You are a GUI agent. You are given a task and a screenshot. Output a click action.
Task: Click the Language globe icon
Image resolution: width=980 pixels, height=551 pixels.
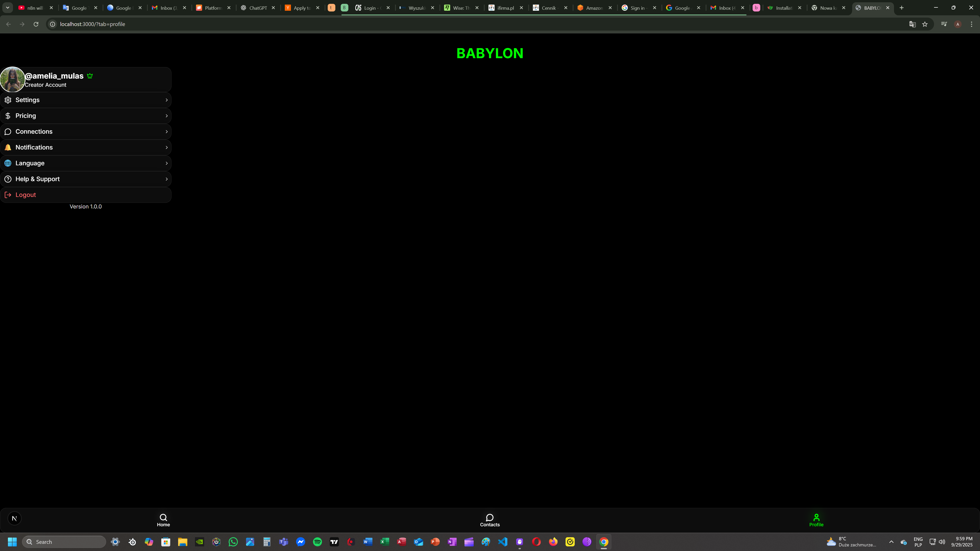point(8,163)
